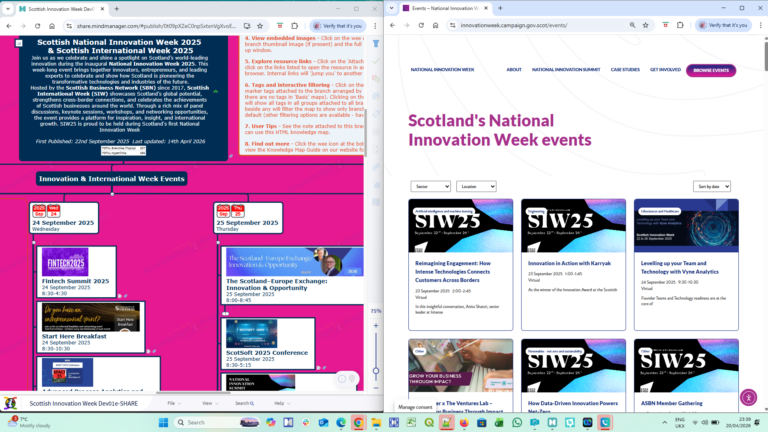Click the MindManager logo icon in bottom bar
768x432 pixels.
(x=10, y=403)
